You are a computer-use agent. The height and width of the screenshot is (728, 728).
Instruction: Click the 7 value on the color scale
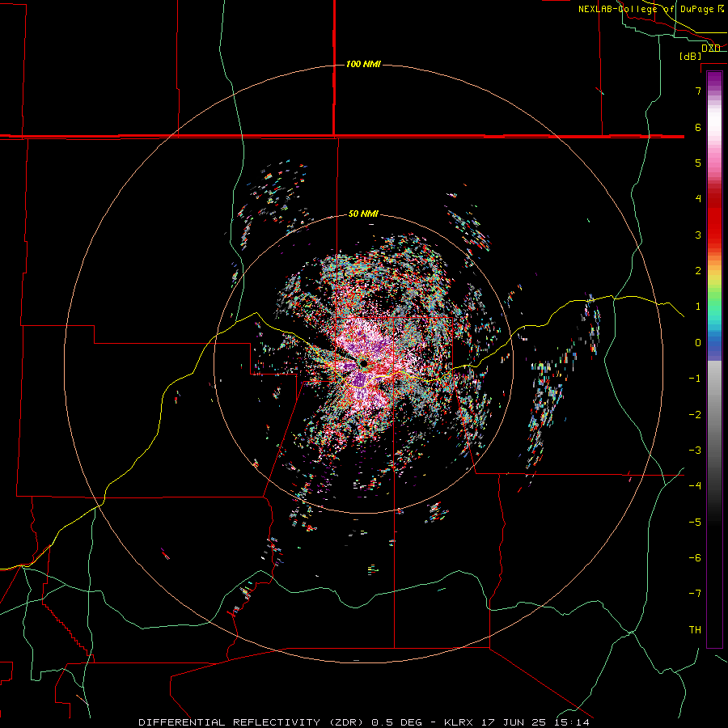698,91
